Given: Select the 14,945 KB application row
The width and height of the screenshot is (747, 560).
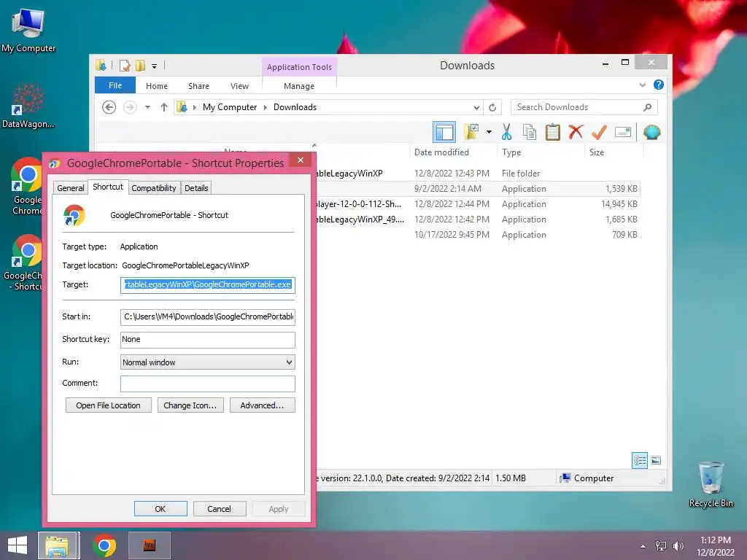Looking at the screenshot, I should (477, 204).
